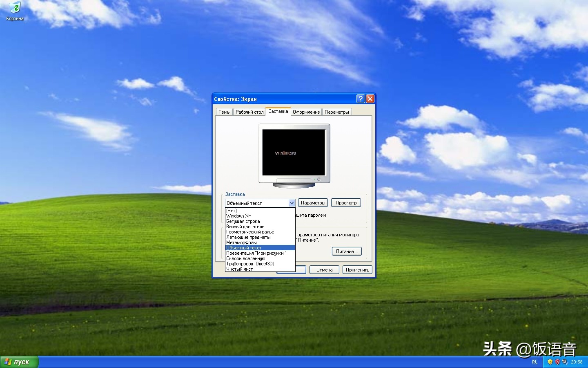Switch to the Темы tab
This screenshot has width=588, height=368.
(224, 112)
